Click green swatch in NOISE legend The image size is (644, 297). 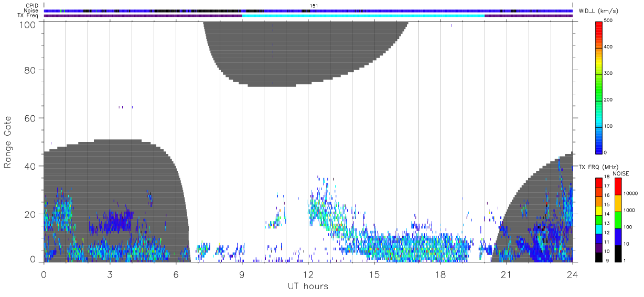click(617, 220)
